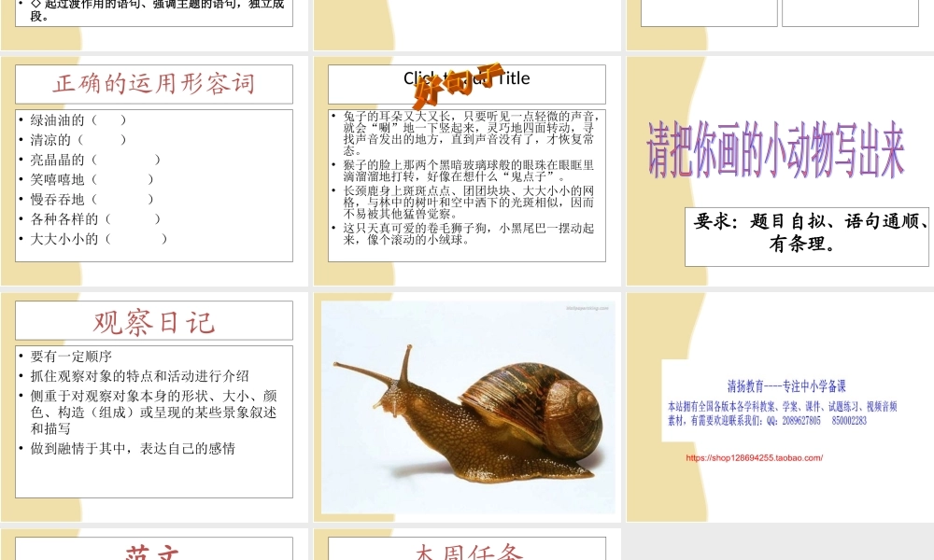934x560 pixels.
Task: Select the snail photo slide
Action: (x=465, y=406)
